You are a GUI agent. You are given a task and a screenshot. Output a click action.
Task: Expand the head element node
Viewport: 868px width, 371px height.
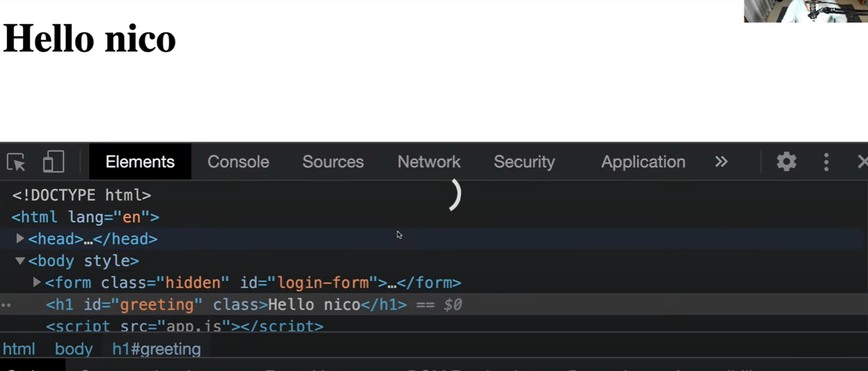pyautogui.click(x=20, y=239)
